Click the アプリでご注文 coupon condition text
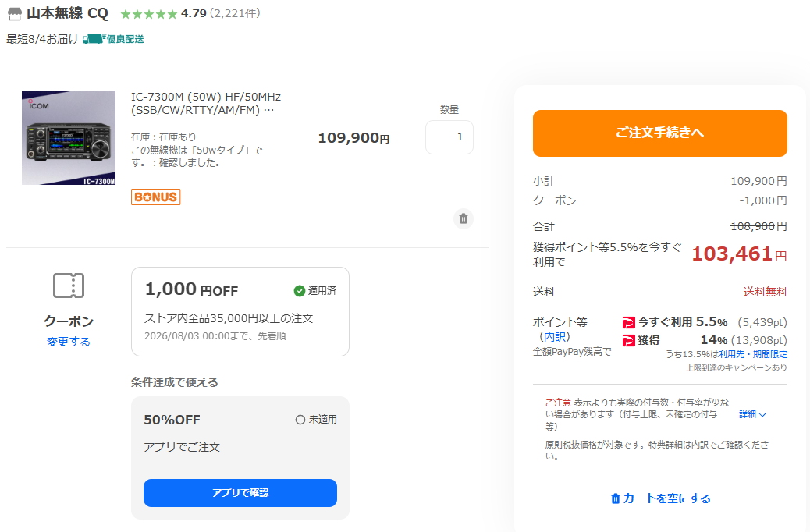Image resolution: width=810 pixels, height=532 pixels. click(182, 447)
